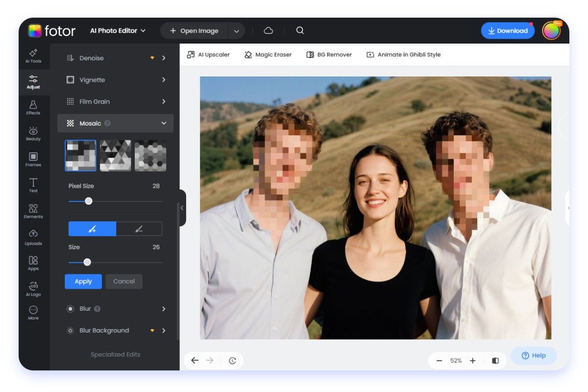Open the AI Photo Editor dropdown

pos(118,30)
